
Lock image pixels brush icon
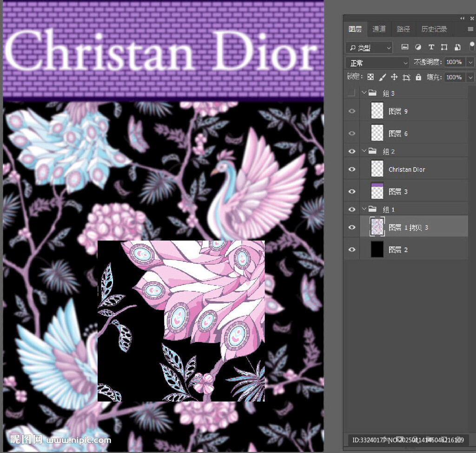383,77
